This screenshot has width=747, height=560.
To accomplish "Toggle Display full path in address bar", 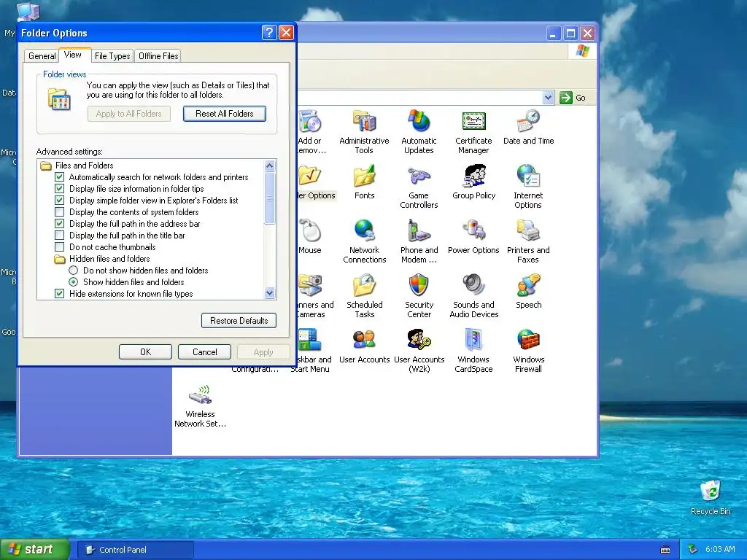I will pos(60,224).
